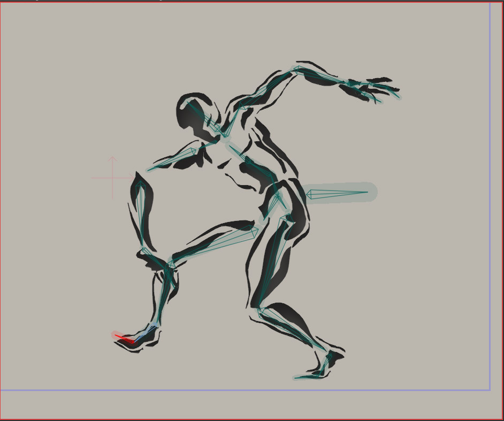This screenshot has height=421, width=504.
Task: Select the toe bone of the standing foot
Action: (x=305, y=377)
